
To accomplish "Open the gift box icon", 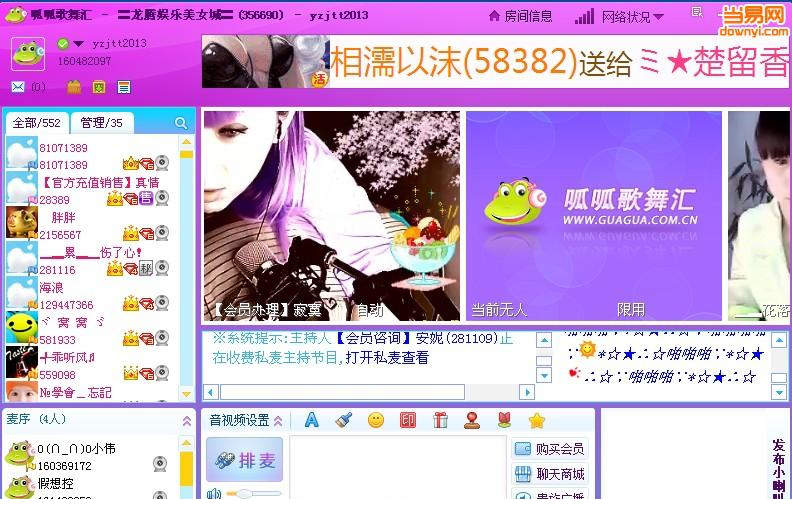I will (440, 420).
